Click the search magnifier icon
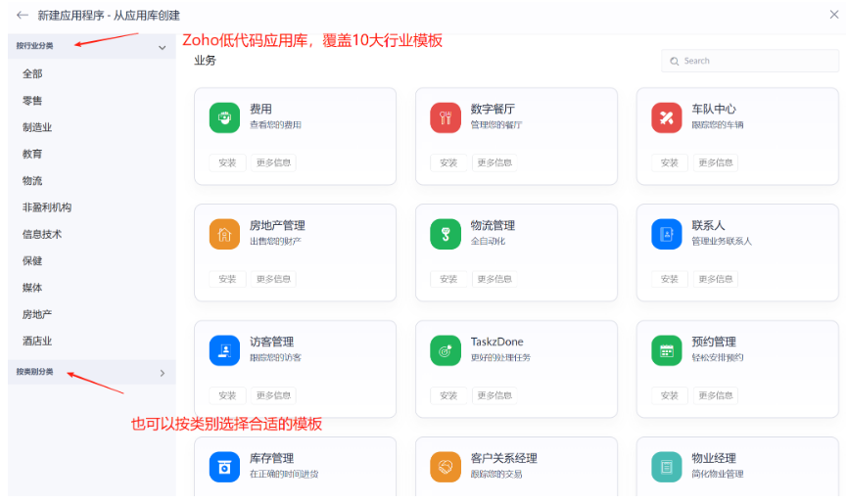The width and height of the screenshot is (847, 504). coord(674,61)
